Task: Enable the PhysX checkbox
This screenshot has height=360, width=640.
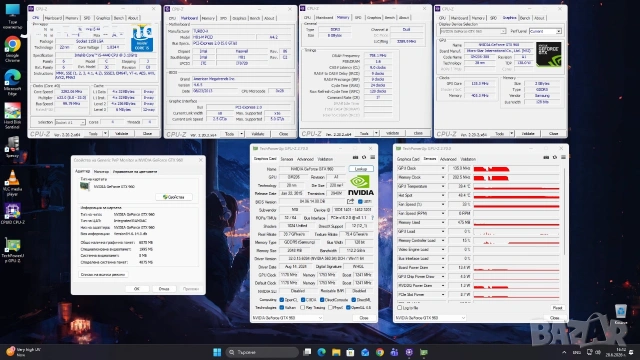Action: point(330,307)
